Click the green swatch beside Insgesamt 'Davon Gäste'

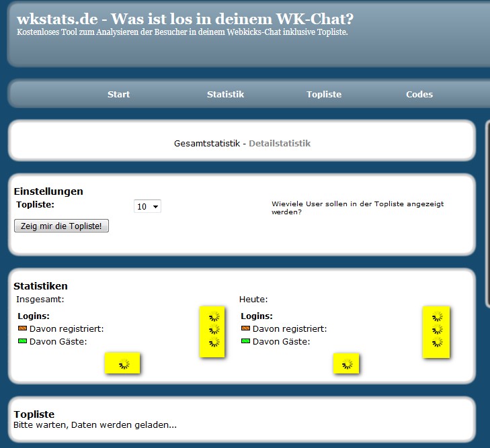(x=22, y=341)
